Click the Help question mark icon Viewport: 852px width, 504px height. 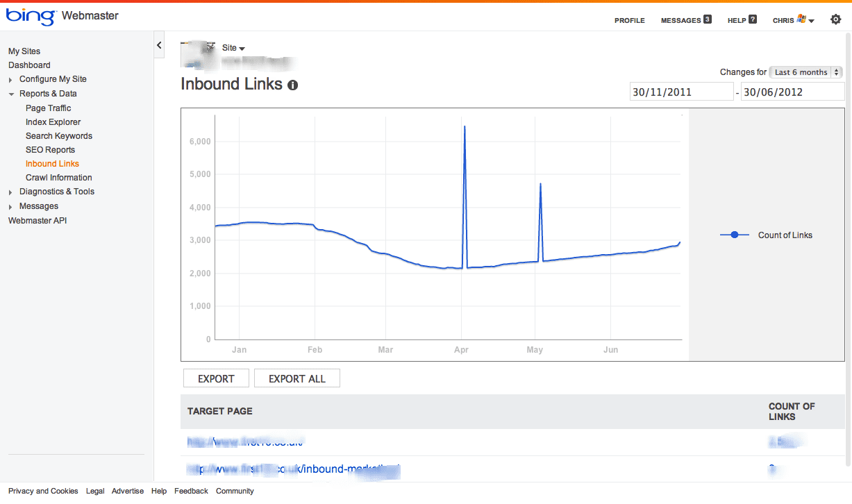point(753,19)
